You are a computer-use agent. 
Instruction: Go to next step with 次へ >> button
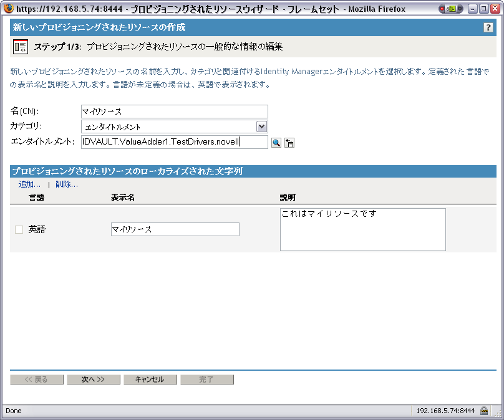coord(93,379)
